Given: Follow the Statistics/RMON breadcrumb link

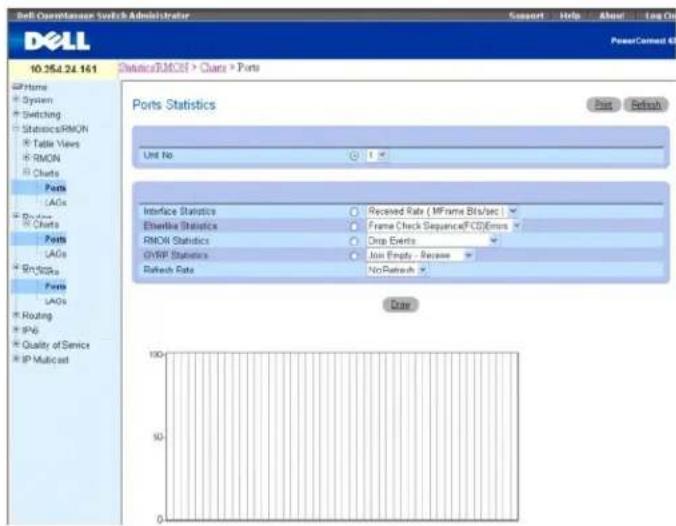Looking at the screenshot, I should click(x=153, y=67).
